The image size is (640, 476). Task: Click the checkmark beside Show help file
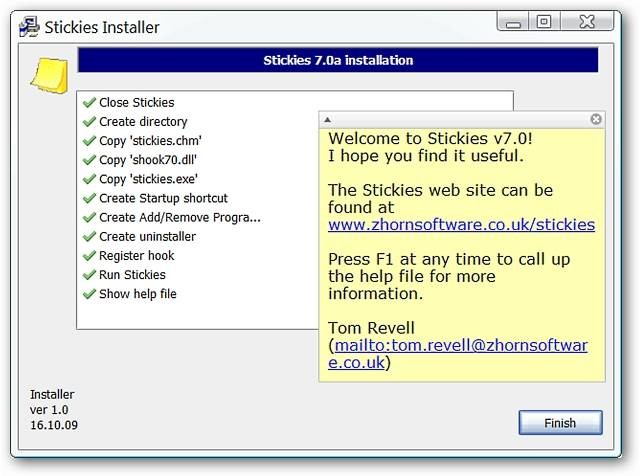(89, 294)
